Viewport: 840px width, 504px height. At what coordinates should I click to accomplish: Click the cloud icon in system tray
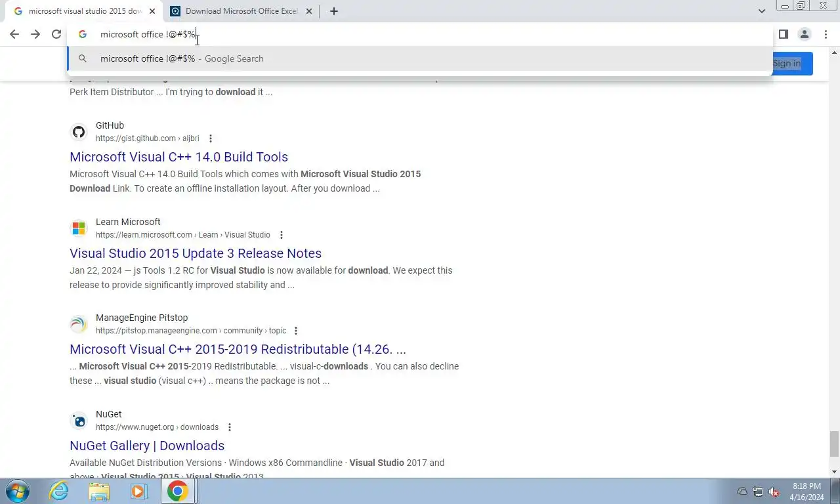coord(742,492)
